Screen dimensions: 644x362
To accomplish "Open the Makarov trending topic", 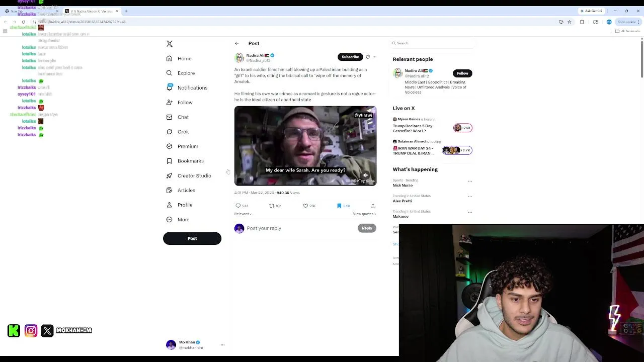I will pyautogui.click(x=400, y=216).
